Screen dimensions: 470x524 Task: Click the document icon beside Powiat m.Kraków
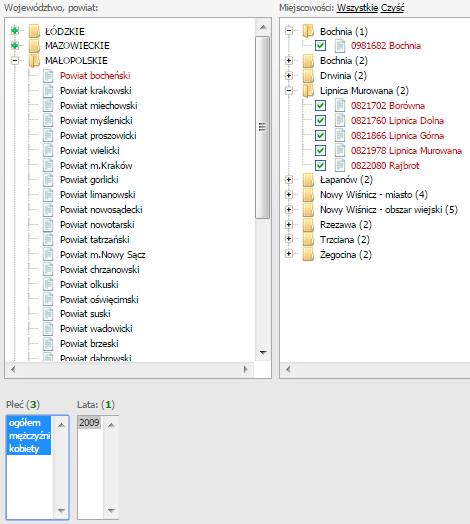pos(48,166)
